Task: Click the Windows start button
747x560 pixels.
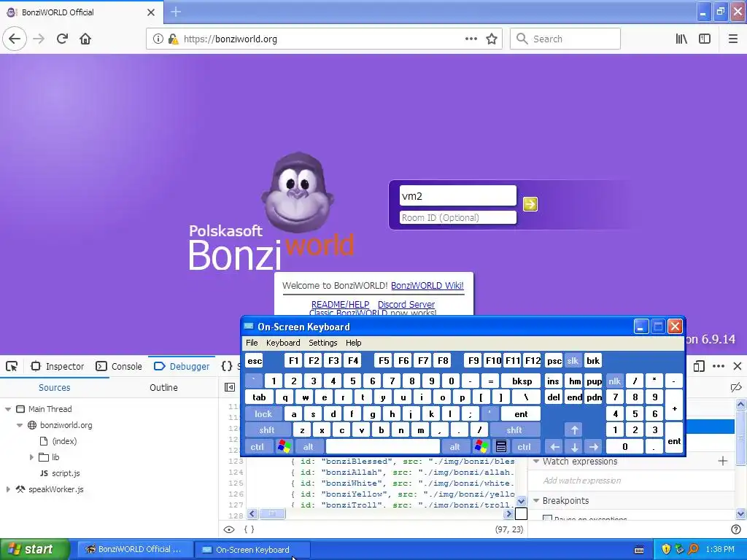Action: click(x=34, y=549)
